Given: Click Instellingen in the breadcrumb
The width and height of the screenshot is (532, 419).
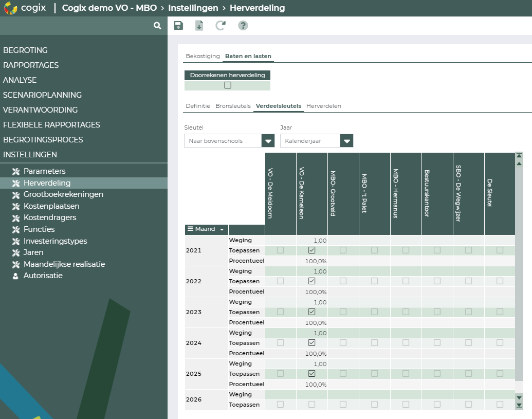Looking at the screenshot, I should coord(193,8).
